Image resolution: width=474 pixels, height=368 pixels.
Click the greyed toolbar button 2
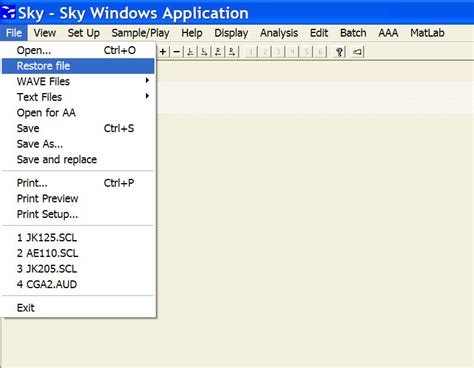click(265, 52)
